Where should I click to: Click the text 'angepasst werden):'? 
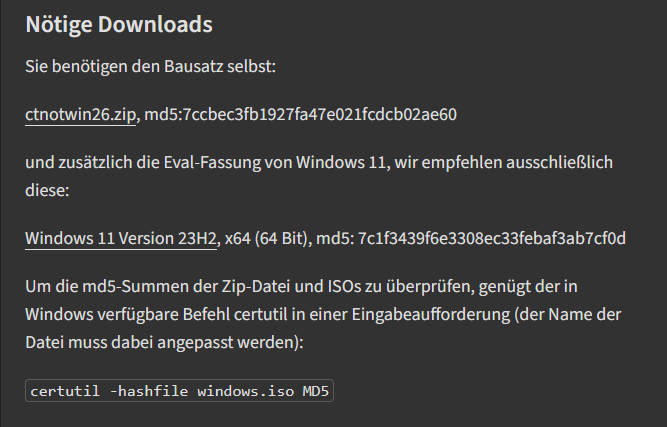click(x=230, y=342)
